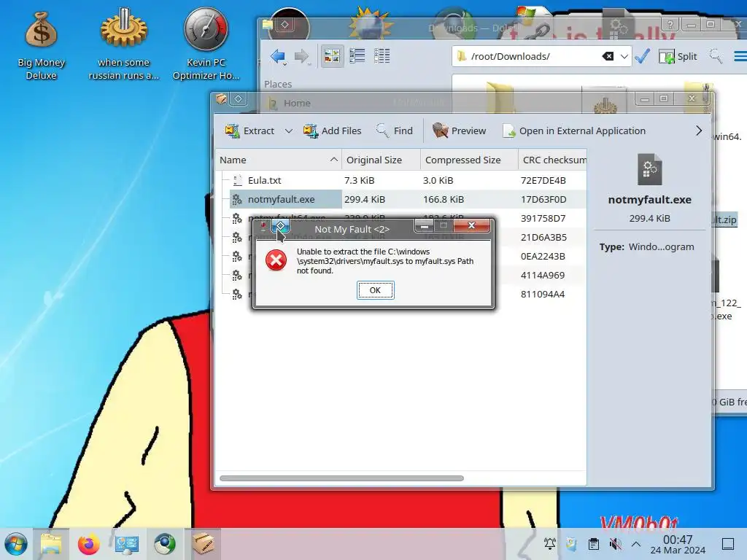Click the CRC value 391758D7
Viewport: 747px width, 560px height.
pyautogui.click(x=543, y=219)
